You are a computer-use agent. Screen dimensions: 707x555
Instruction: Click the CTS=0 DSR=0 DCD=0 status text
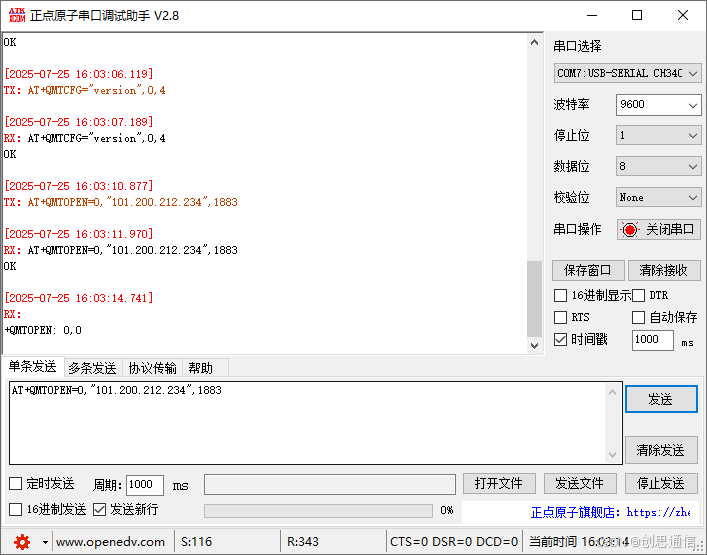(454, 541)
